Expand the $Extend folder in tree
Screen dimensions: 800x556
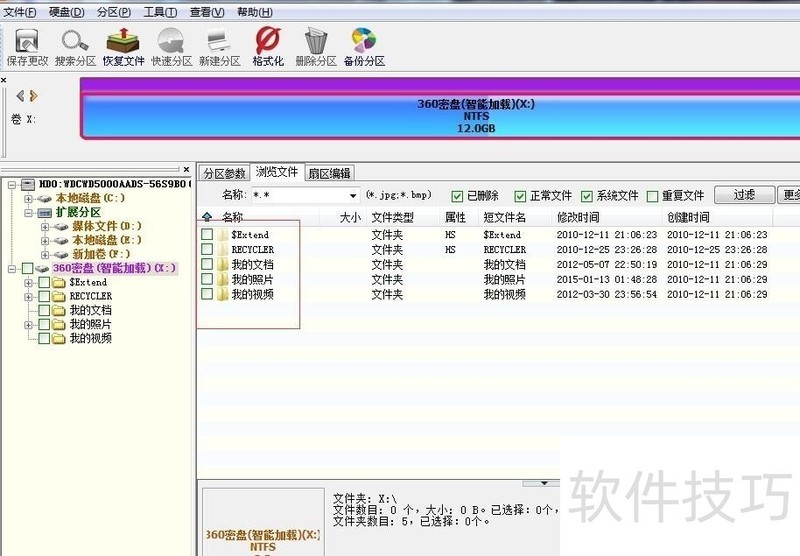(29, 283)
